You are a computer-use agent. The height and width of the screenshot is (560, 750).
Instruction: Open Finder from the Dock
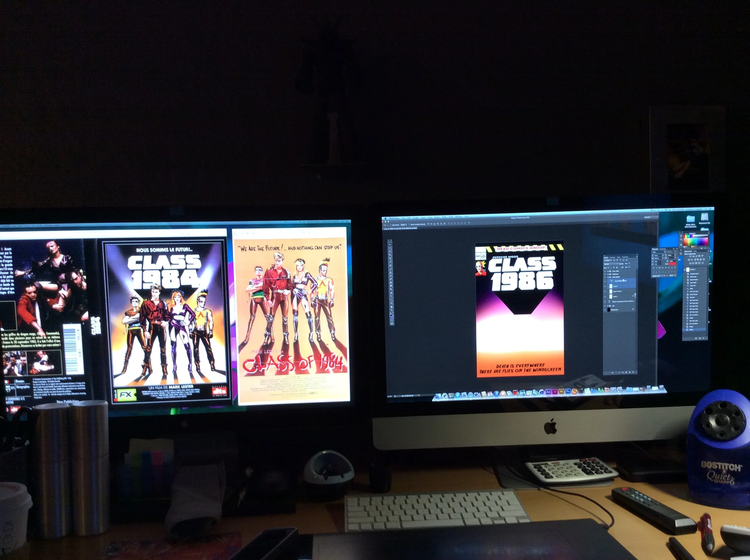(438, 396)
